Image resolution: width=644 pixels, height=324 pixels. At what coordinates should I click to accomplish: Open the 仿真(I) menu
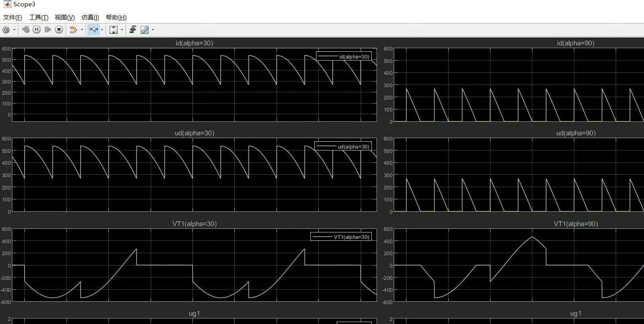(90, 18)
